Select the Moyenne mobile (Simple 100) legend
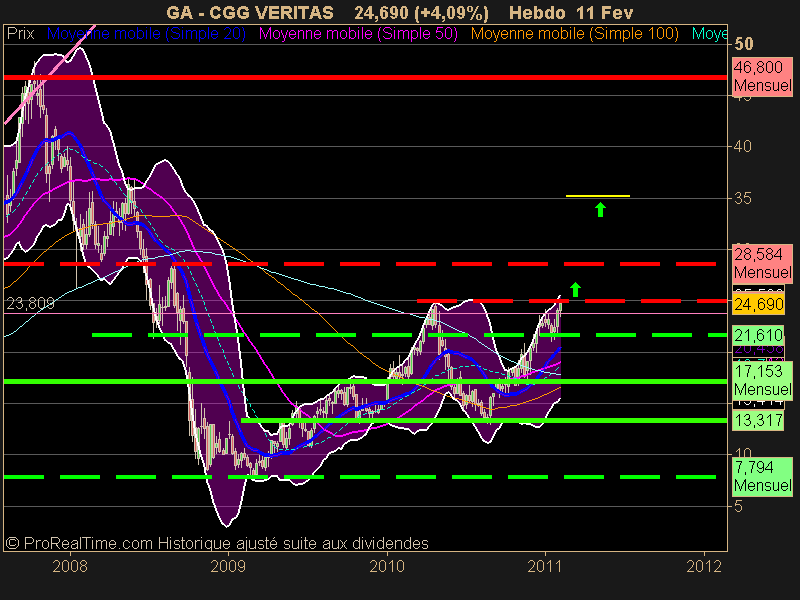 point(575,34)
